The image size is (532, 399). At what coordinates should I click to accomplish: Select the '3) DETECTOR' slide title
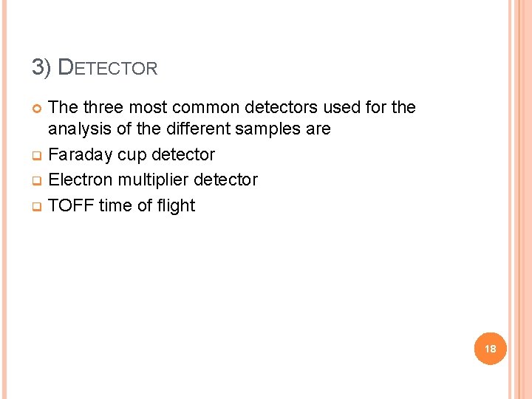pos(95,68)
